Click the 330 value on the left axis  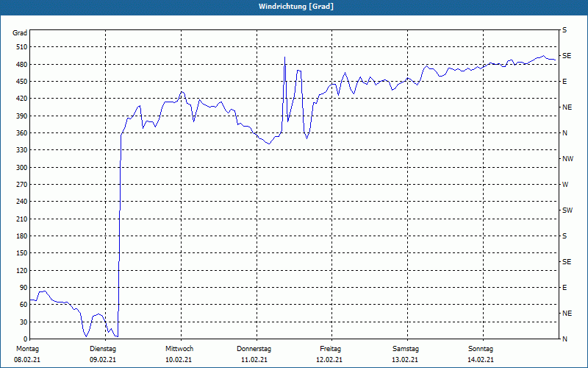click(x=22, y=150)
